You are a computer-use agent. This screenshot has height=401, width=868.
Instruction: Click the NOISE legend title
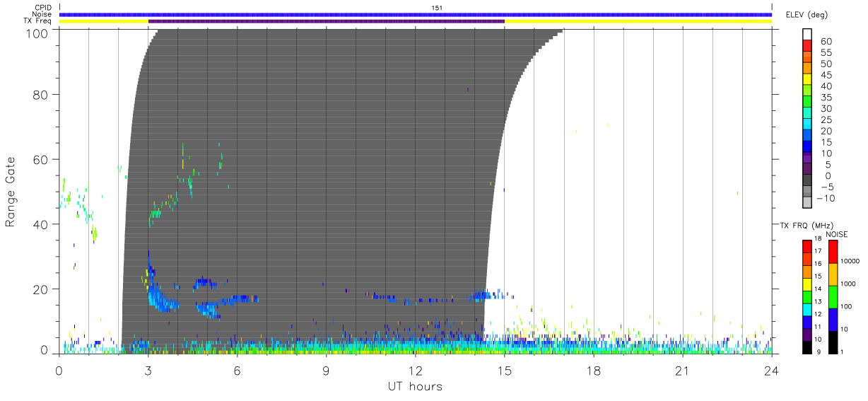pos(837,234)
